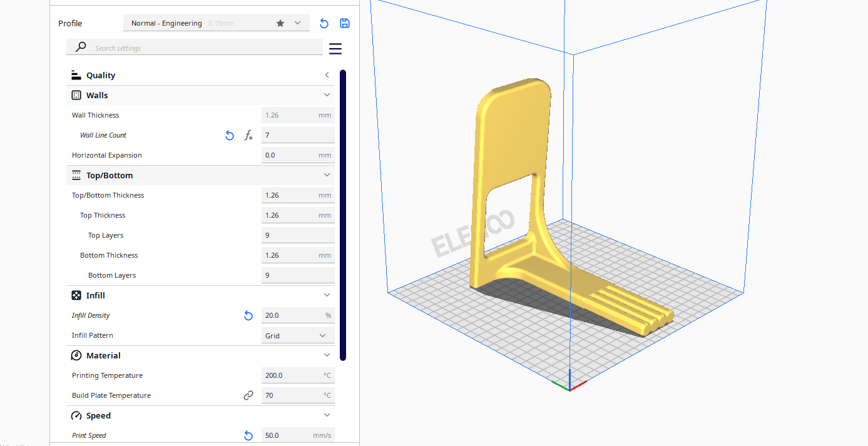The height and width of the screenshot is (446, 868).
Task: Collapse the Top/Bottom section chevron
Action: 327,175
